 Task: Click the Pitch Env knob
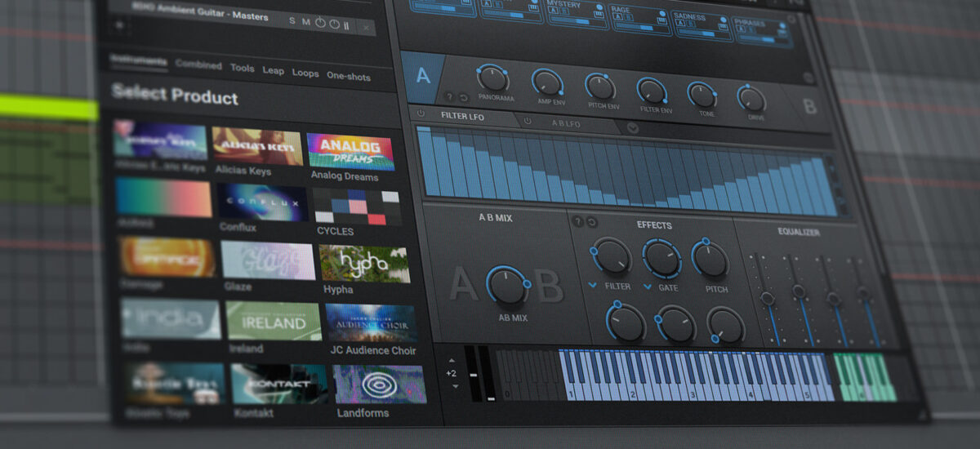pos(600,87)
